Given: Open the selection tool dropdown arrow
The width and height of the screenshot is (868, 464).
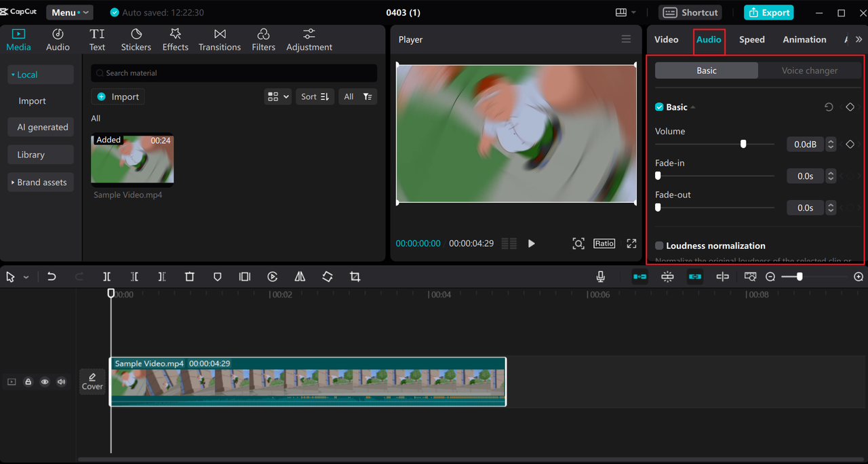Looking at the screenshot, I should point(26,277).
